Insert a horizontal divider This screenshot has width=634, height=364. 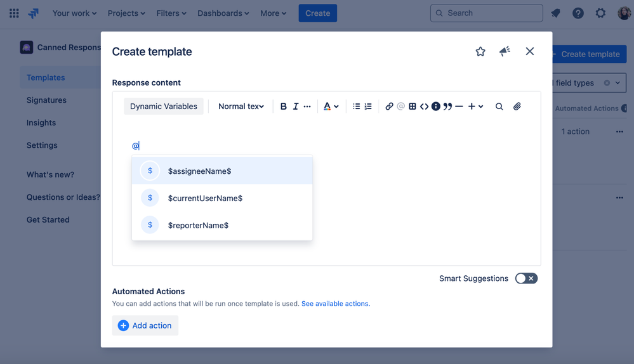459,107
